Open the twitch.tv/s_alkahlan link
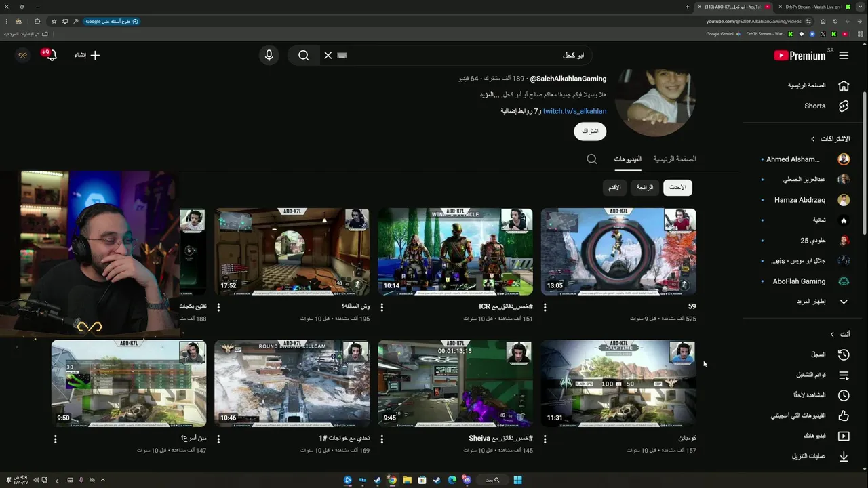 point(574,111)
